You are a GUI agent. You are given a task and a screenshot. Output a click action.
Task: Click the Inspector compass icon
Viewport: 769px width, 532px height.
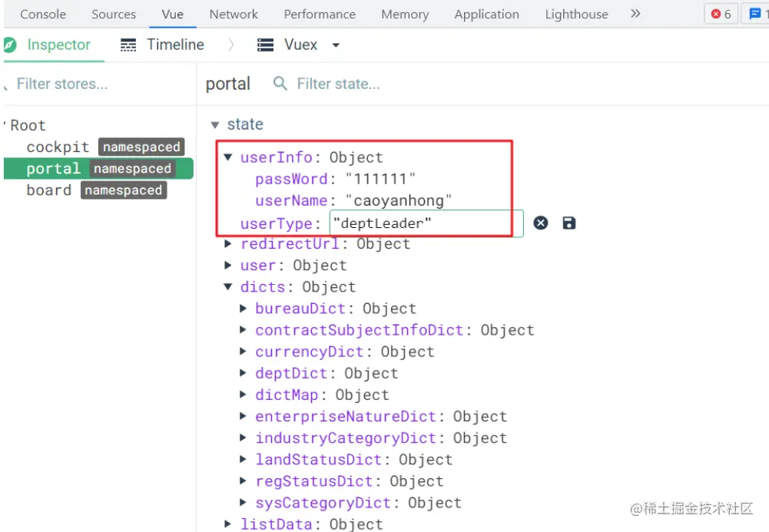tap(10, 45)
